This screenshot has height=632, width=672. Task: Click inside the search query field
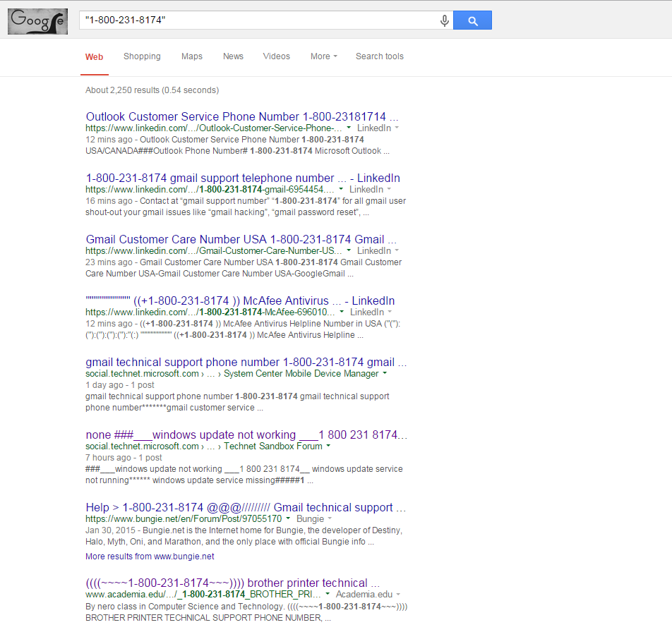coord(259,20)
